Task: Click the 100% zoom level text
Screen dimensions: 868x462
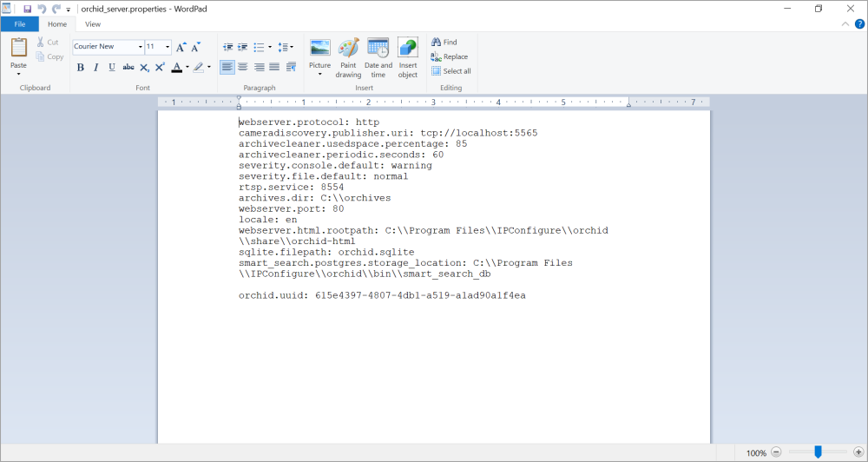Action: coord(756,453)
